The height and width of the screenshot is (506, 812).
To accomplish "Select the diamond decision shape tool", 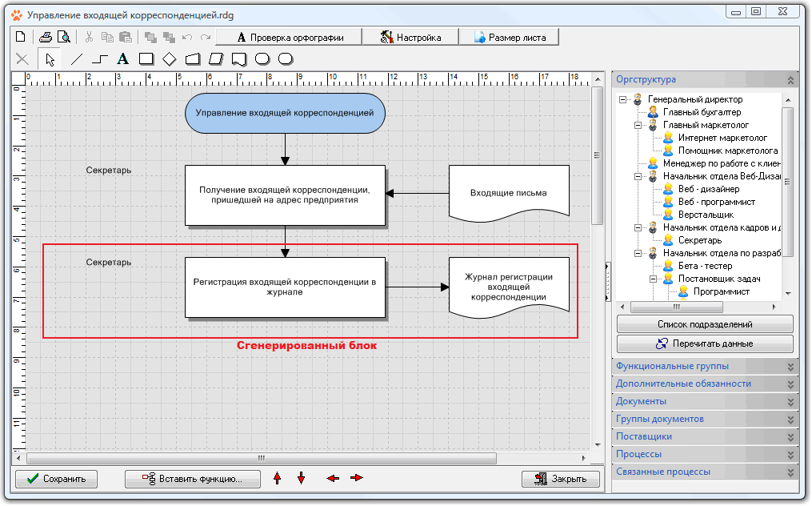I will [x=169, y=59].
